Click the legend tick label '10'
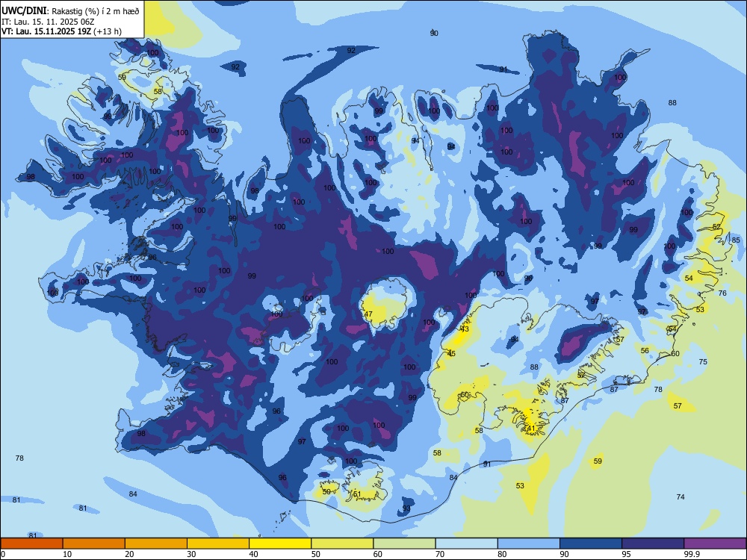Viewport: 747px width, 560px height. point(67,554)
